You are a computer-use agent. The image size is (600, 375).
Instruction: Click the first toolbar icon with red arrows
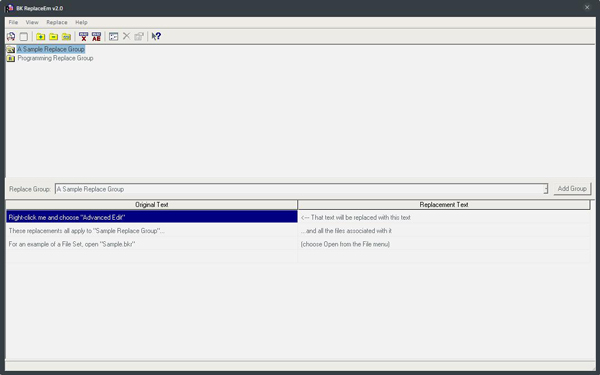[11, 36]
